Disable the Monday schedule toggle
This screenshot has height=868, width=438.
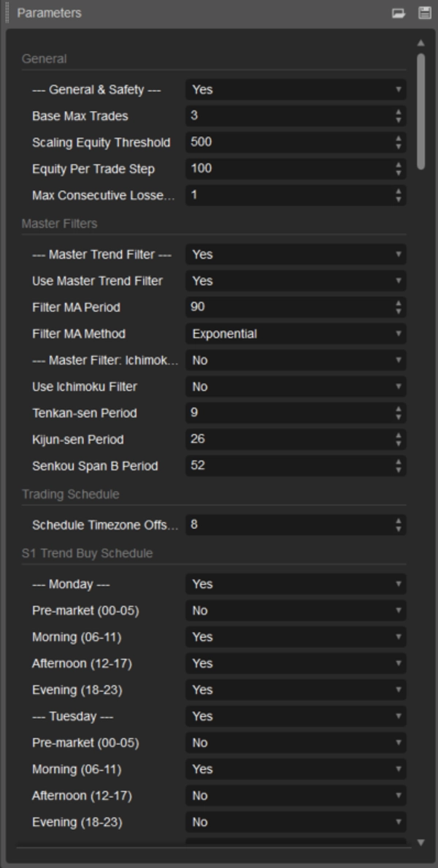click(295, 584)
